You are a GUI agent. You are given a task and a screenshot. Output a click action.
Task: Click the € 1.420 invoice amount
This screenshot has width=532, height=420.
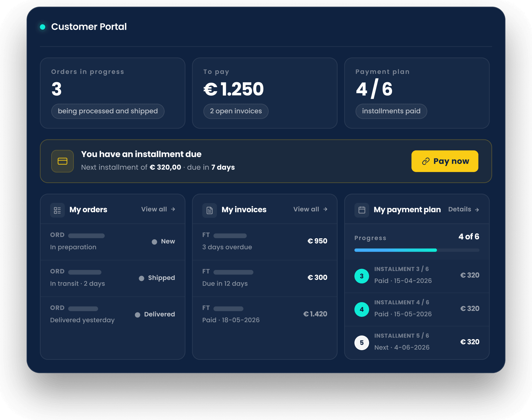[x=315, y=314]
